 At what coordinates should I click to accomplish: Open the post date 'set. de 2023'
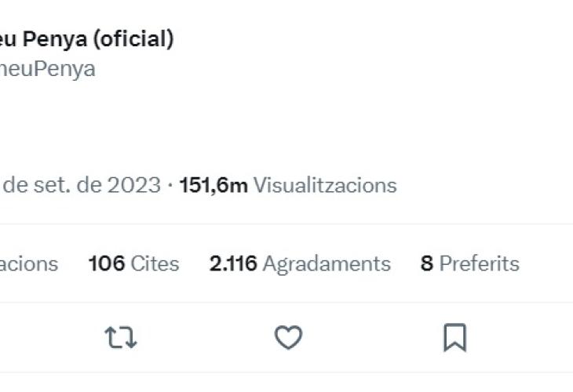(x=78, y=185)
